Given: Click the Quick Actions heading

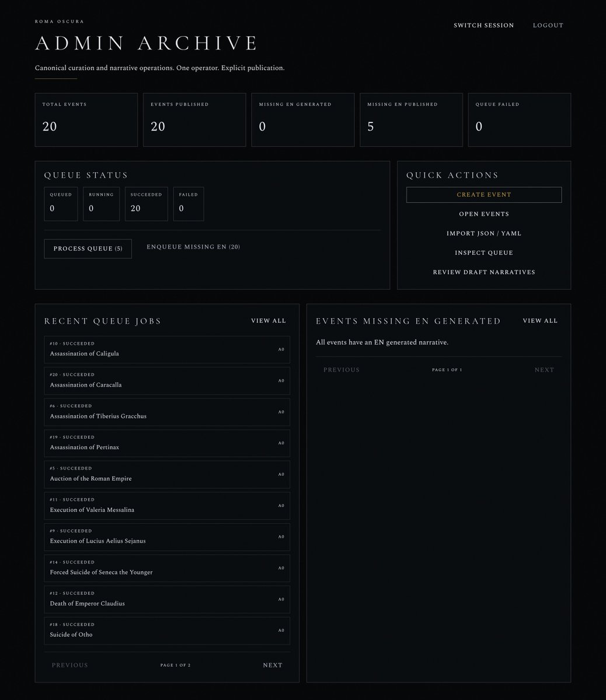Looking at the screenshot, I should [452, 175].
